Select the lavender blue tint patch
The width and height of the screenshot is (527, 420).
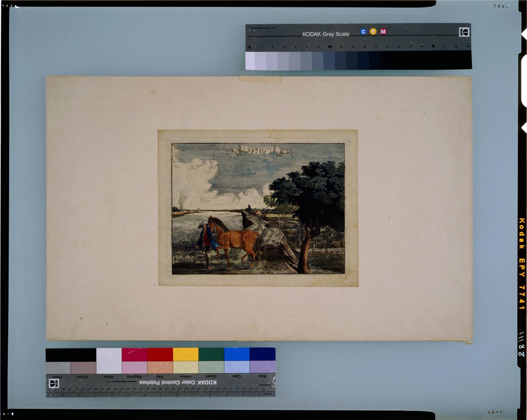click(263, 367)
